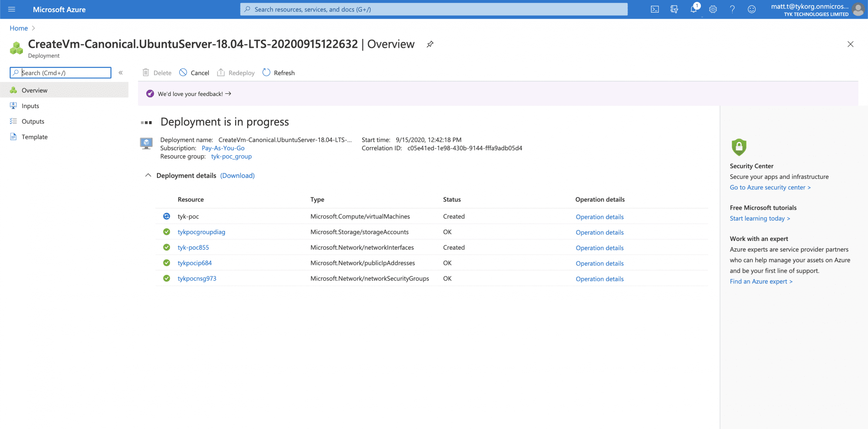Collapse the Deployment details section
Viewport: 868px width, 429px height.
coord(148,175)
